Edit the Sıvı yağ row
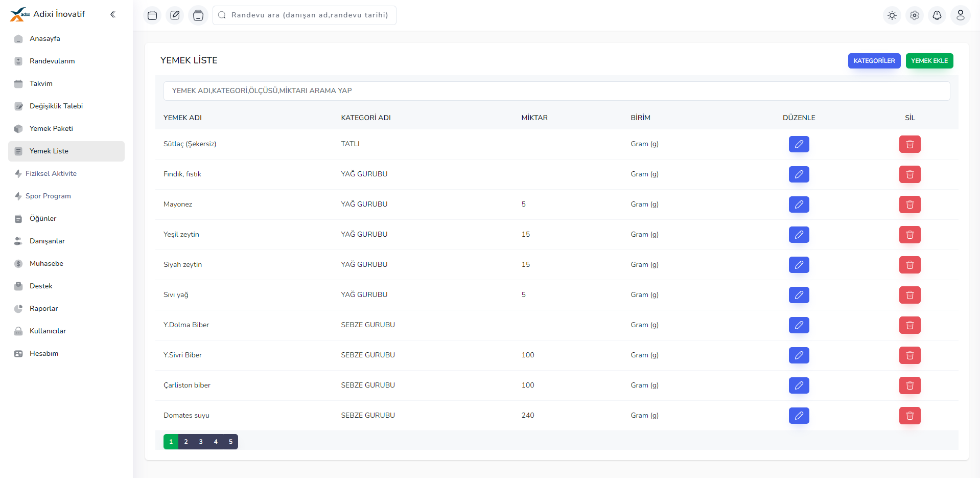 click(x=799, y=295)
